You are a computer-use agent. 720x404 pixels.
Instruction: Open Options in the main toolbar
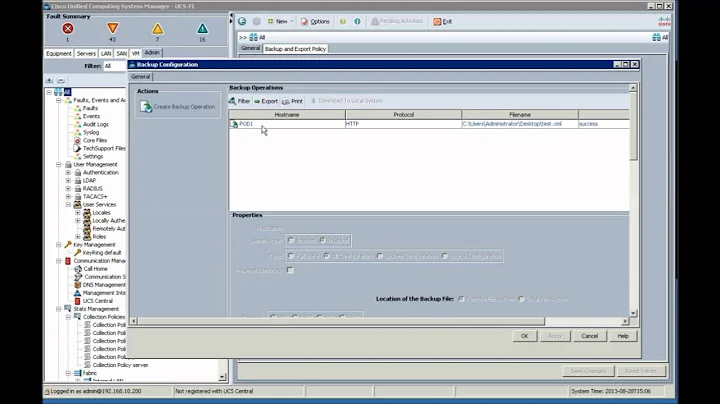pyautogui.click(x=315, y=21)
